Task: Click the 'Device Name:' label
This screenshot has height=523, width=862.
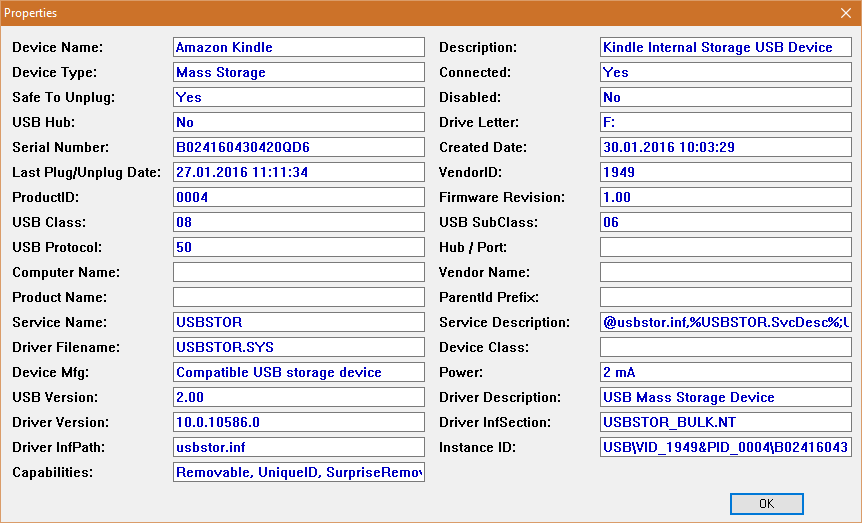Action: (x=58, y=47)
